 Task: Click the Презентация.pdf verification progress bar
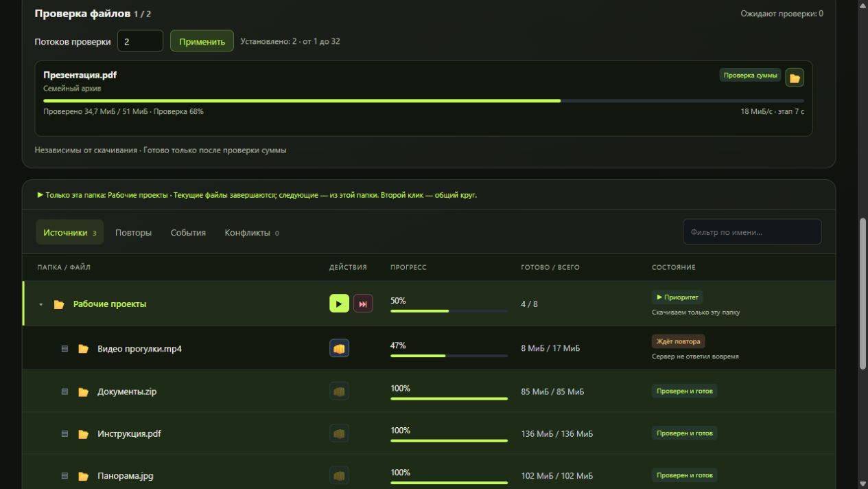point(423,100)
